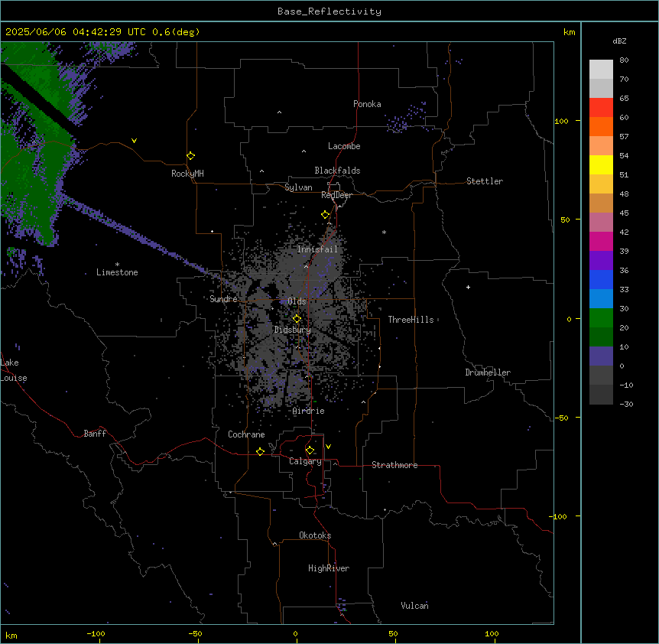The width and height of the screenshot is (659, 644).
Task: Select the royal blue 33-36 dBZ swatch
Action: pyautogui.click(x=601, y=279)
